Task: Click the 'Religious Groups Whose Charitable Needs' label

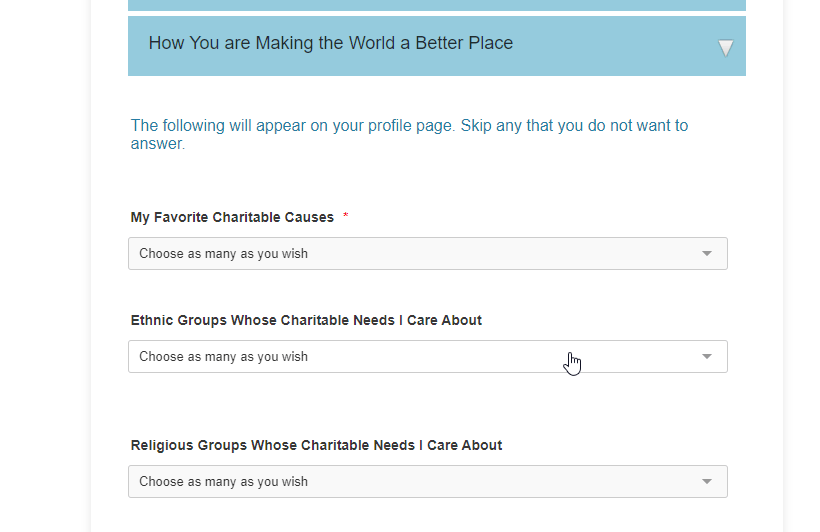Action: point(316,445)
